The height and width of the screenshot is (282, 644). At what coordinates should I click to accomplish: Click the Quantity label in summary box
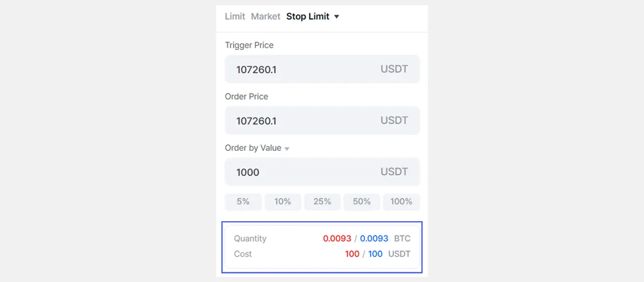[x=250, y=239]
